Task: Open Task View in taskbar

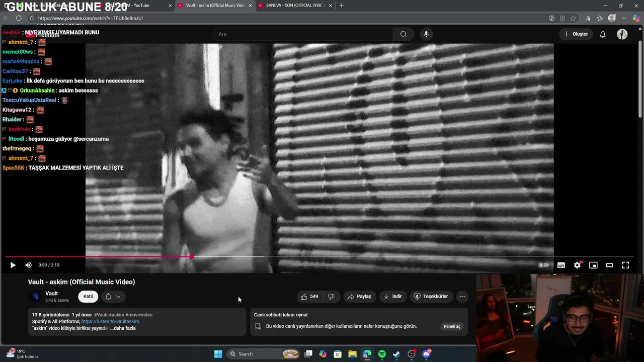Action: [x=308, y=354]
